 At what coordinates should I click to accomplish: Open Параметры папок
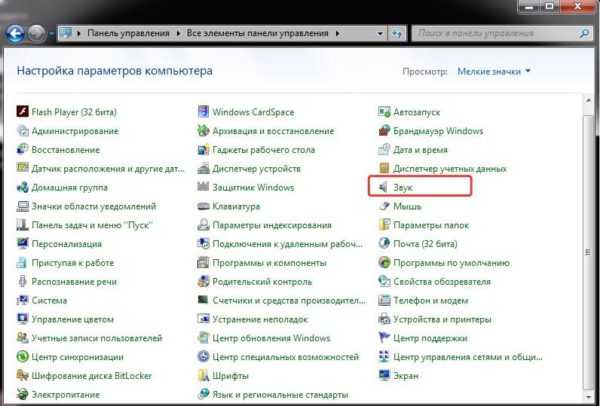coord(423,225)
